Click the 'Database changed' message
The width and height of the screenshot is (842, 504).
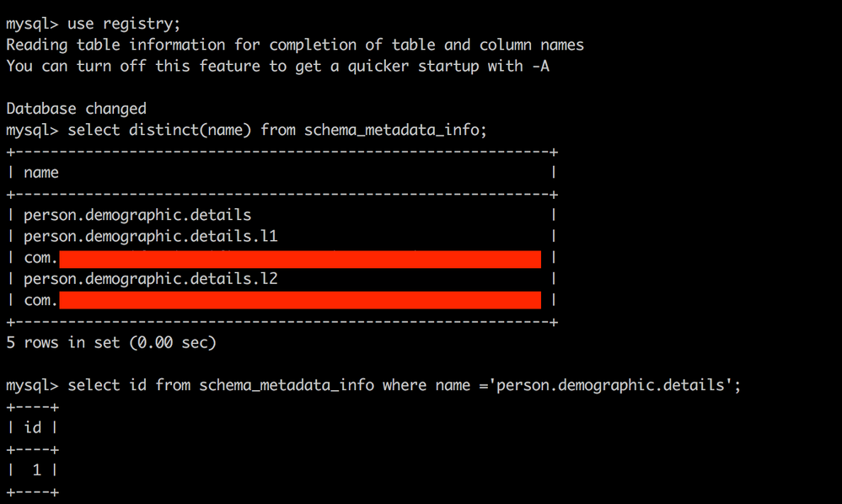pyautogui.click(x=76, y=109)
